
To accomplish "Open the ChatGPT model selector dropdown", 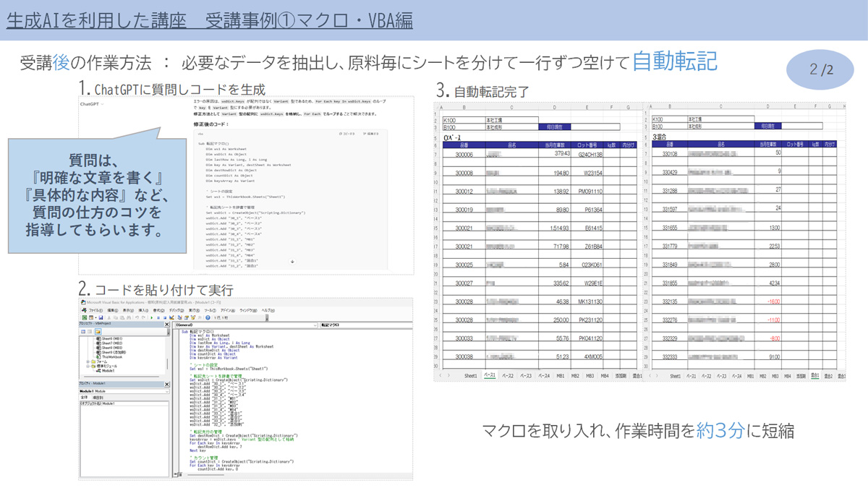I will click(x=91, y=104).
